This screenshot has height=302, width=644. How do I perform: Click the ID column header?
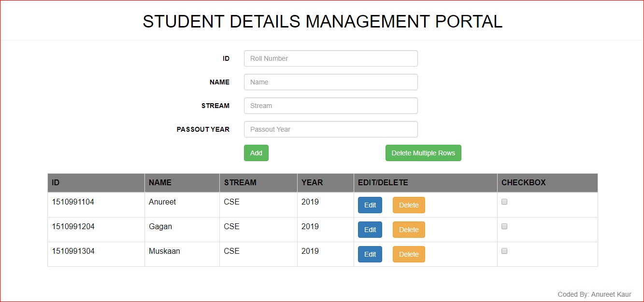coord(56,183)
